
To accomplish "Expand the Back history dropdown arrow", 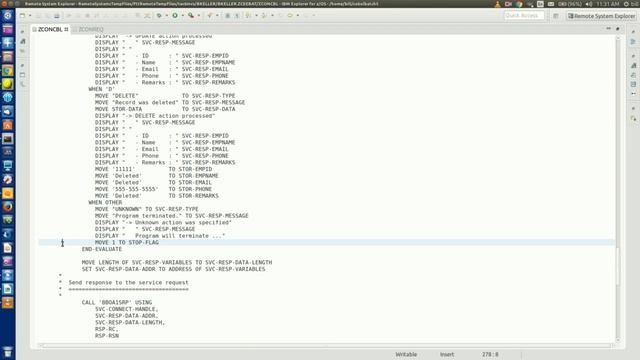I will [298, 16].
